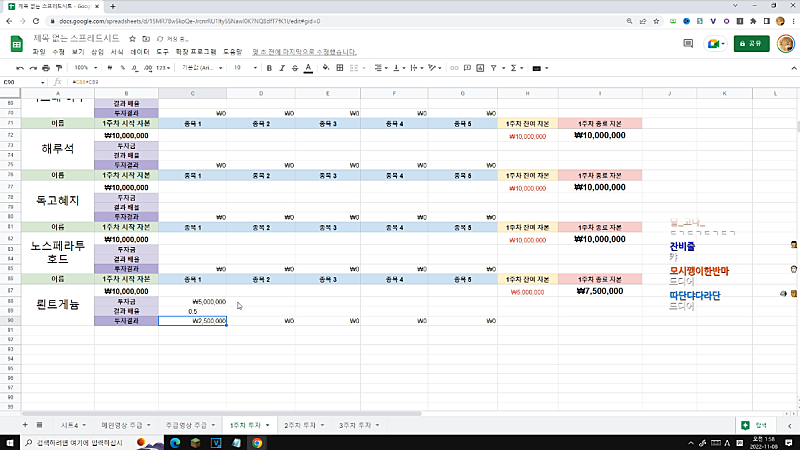Open the 파일 menu
800x450 pixels.
pos(39,52)
